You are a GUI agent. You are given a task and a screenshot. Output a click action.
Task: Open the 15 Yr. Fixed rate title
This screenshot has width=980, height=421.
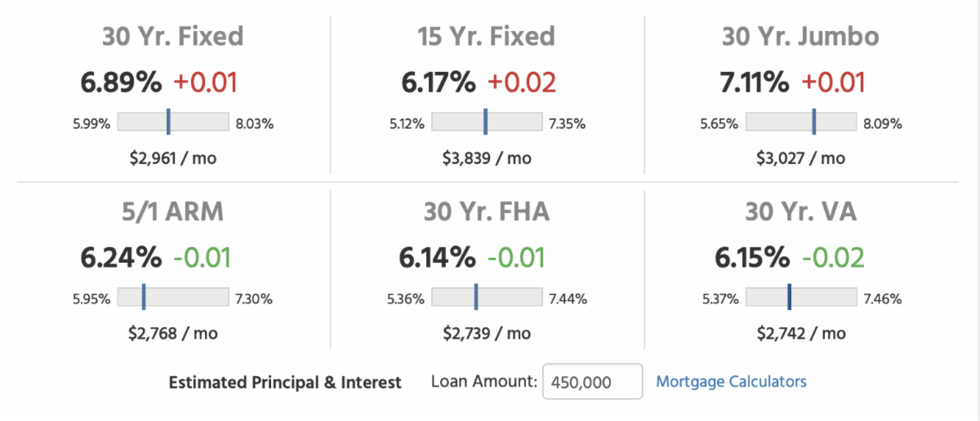(486, 37)
